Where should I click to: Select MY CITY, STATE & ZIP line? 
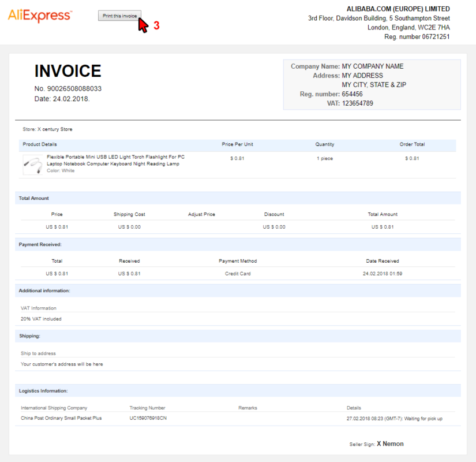click(x=374, y=85)
